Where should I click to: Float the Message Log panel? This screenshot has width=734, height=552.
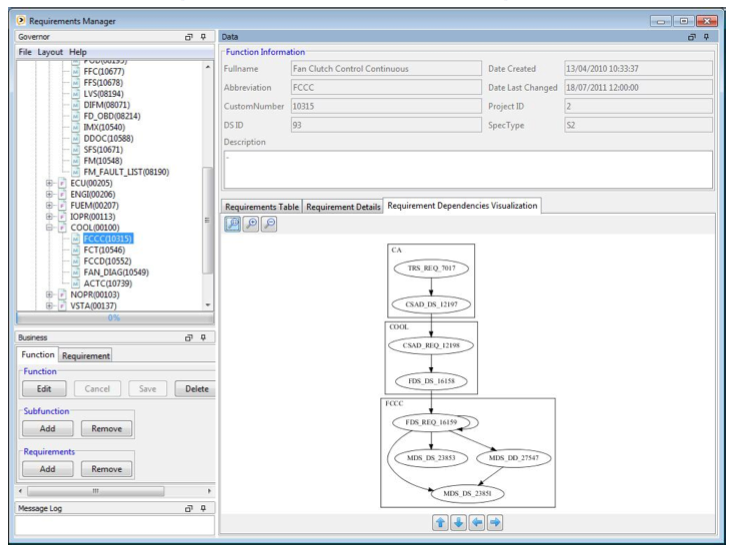[189, 508]
